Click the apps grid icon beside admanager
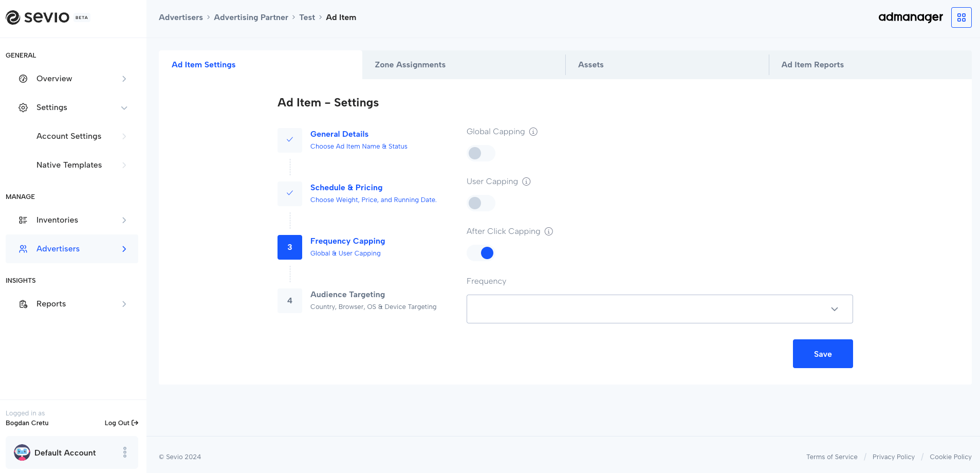980x473 pixels. click(x=961, y=17)
